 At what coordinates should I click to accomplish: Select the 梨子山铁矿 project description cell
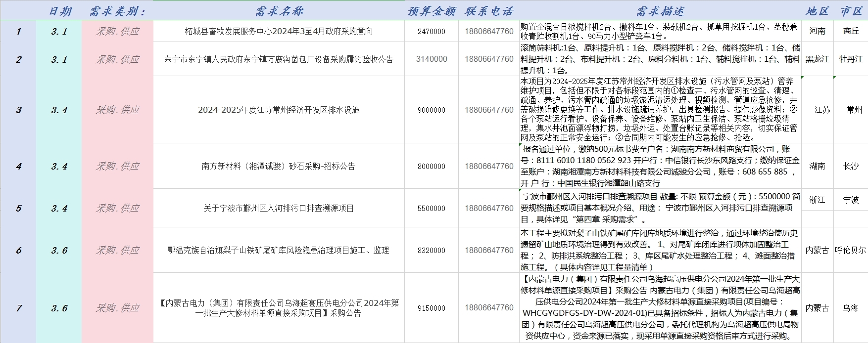coord(660,250)
